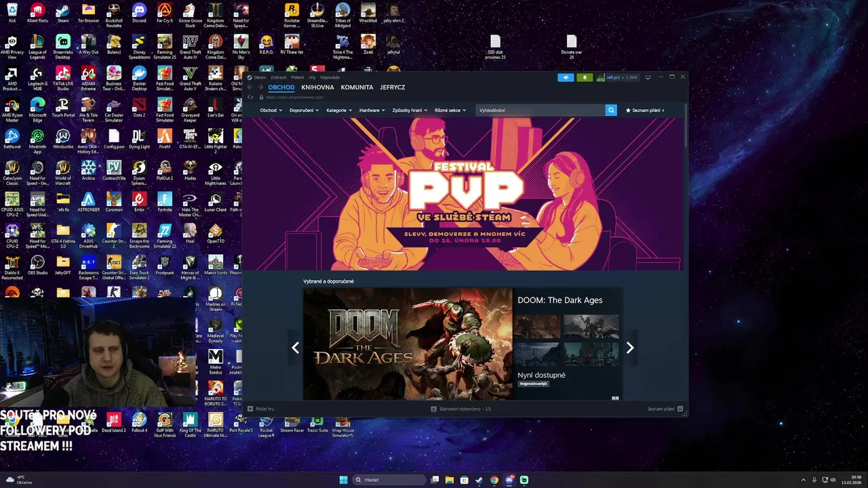Open the taskbar clock and date
The image size is (868, 488).
point(851,480)
